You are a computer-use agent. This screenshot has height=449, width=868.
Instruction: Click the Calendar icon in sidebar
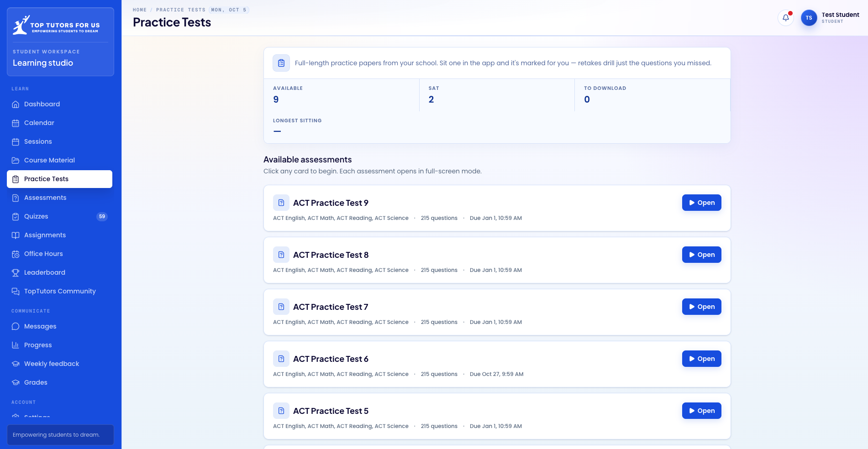pos(16,123)
